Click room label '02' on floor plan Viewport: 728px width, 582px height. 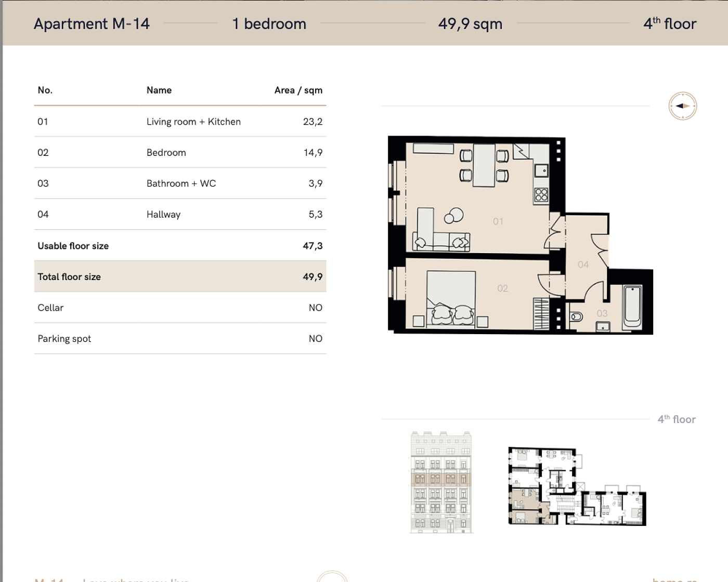[502, 288]
